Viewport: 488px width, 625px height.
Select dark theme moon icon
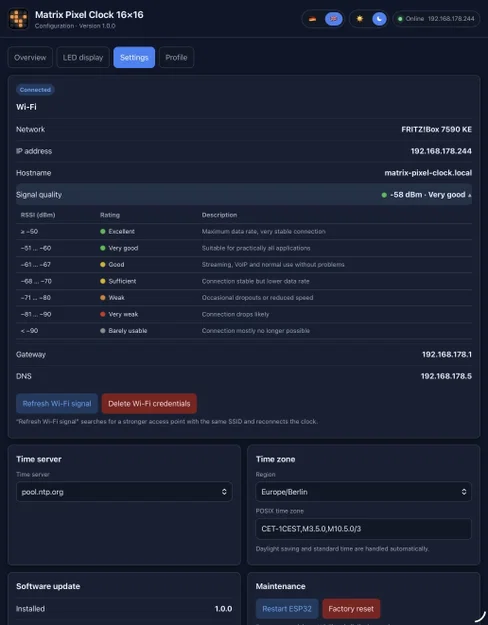[x=379, y=19]
